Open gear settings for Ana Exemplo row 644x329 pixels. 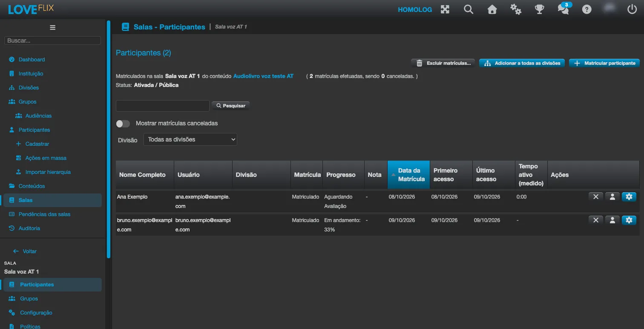[629, 196]
